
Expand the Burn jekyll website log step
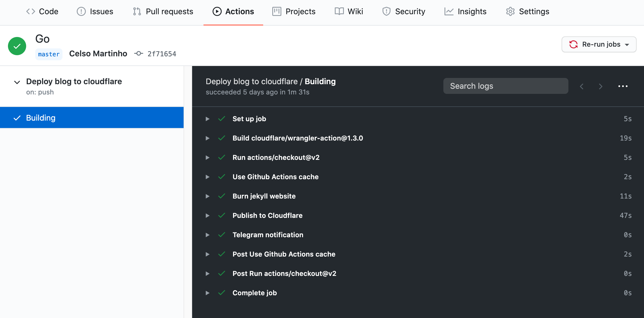(207, 196)
